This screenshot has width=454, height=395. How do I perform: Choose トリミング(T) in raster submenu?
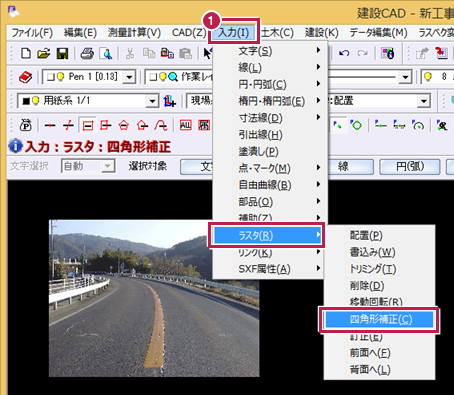click(x=373, y=269)
